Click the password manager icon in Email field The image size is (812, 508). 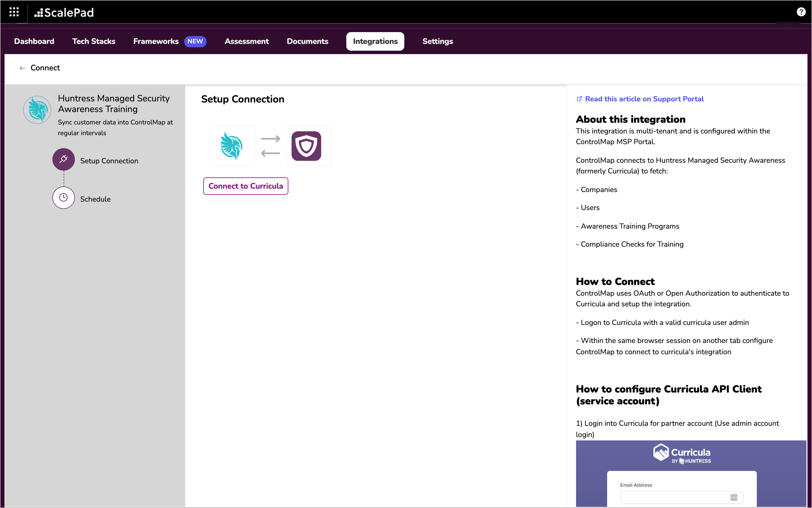pyautogui.click(x=734, y=497)
